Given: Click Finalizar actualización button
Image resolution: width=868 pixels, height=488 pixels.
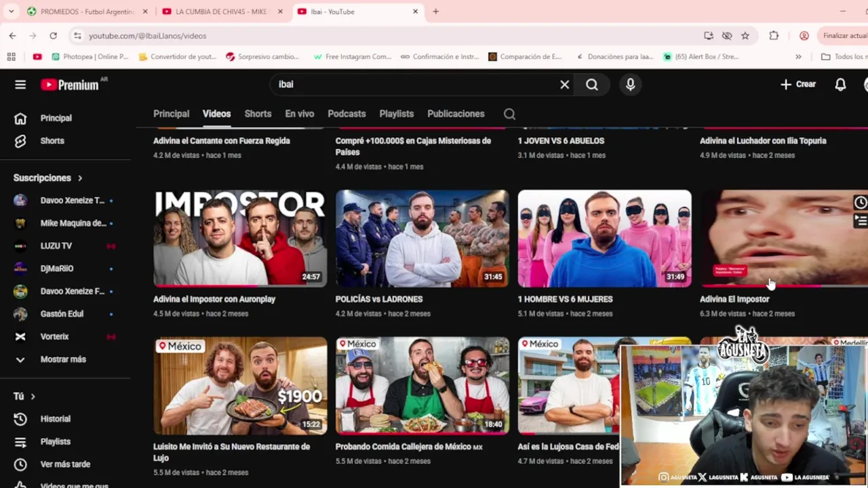Looking at the screenshot, I should click(844, 35).
